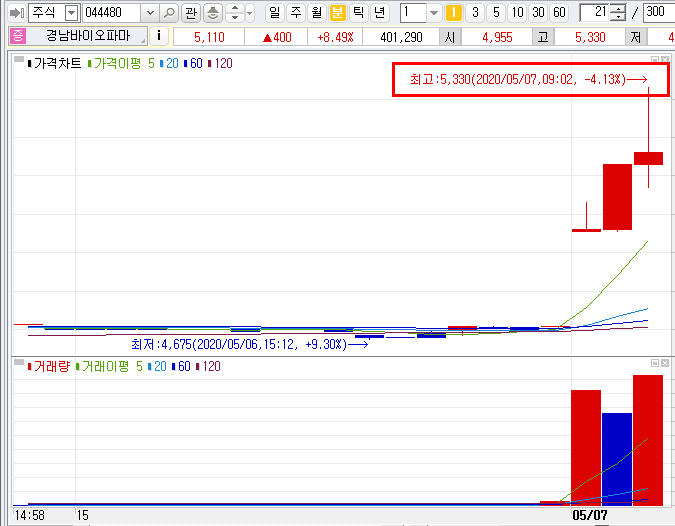The width and height of the screenshot is (675, 526).
Task: Click the 05/07 date axis label
Action: [589, 515]
